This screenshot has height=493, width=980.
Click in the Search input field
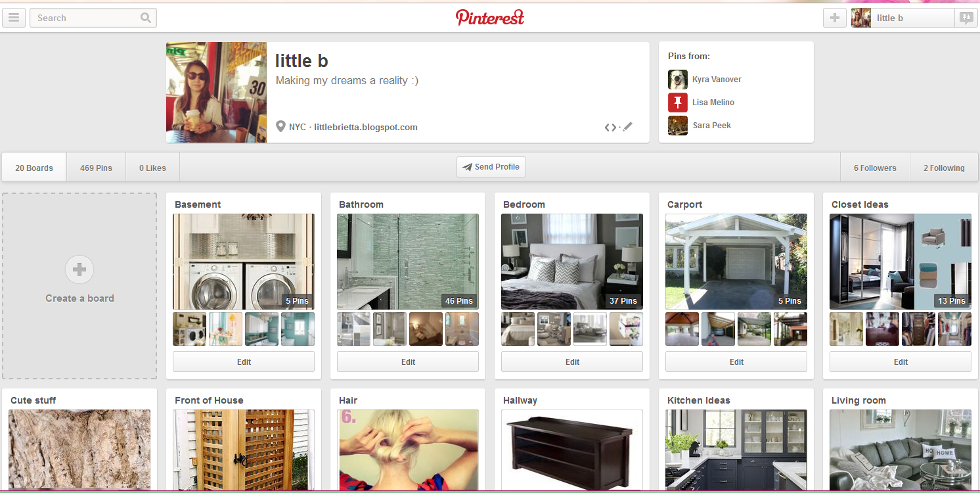click(87, 18)
